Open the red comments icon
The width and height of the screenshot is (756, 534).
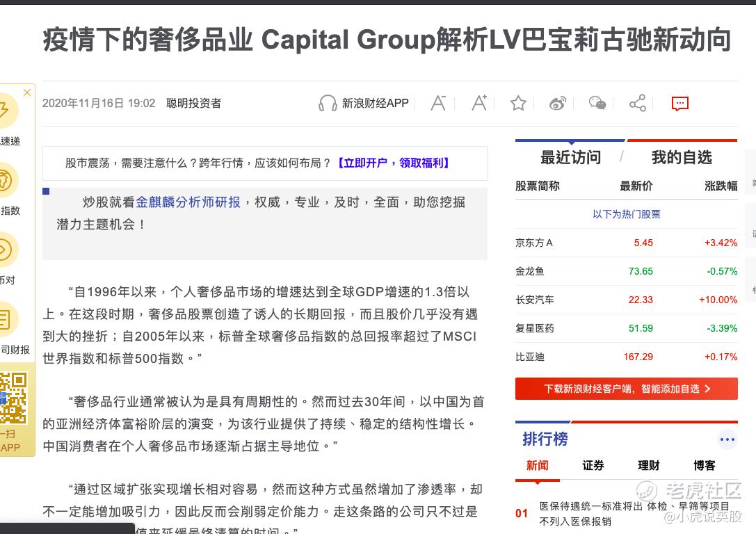(x=679, y=103)
